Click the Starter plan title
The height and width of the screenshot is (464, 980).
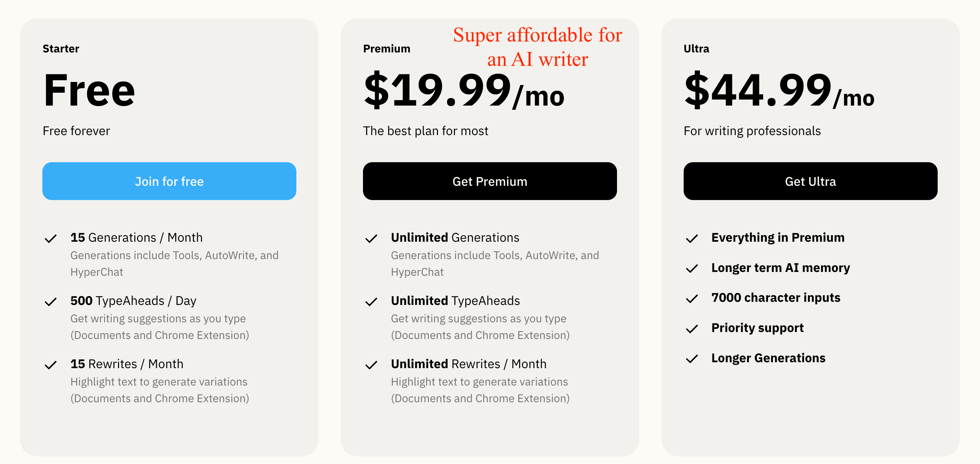(x=61, y=49)
